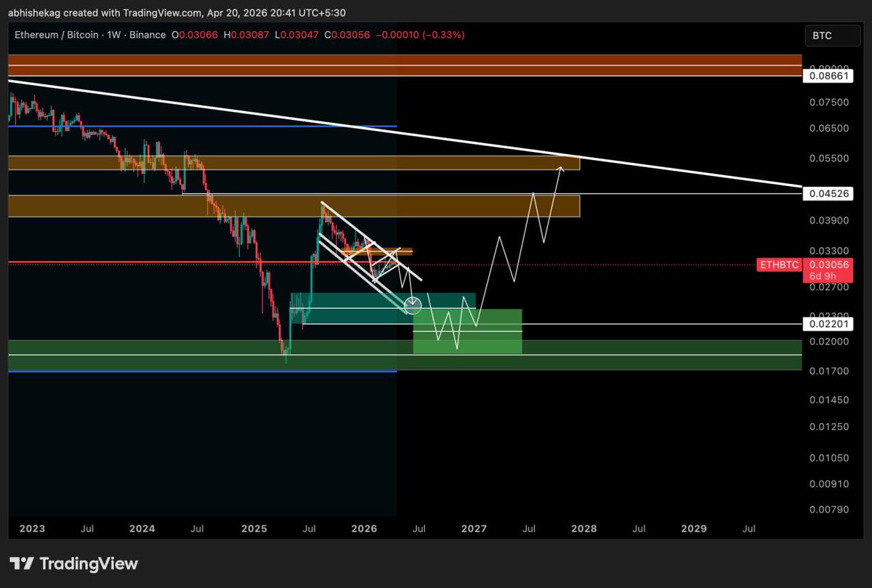This screenshot has width=872, height=588.
Task: Click 0.00910 on the price scale
Action: point(831,484)
